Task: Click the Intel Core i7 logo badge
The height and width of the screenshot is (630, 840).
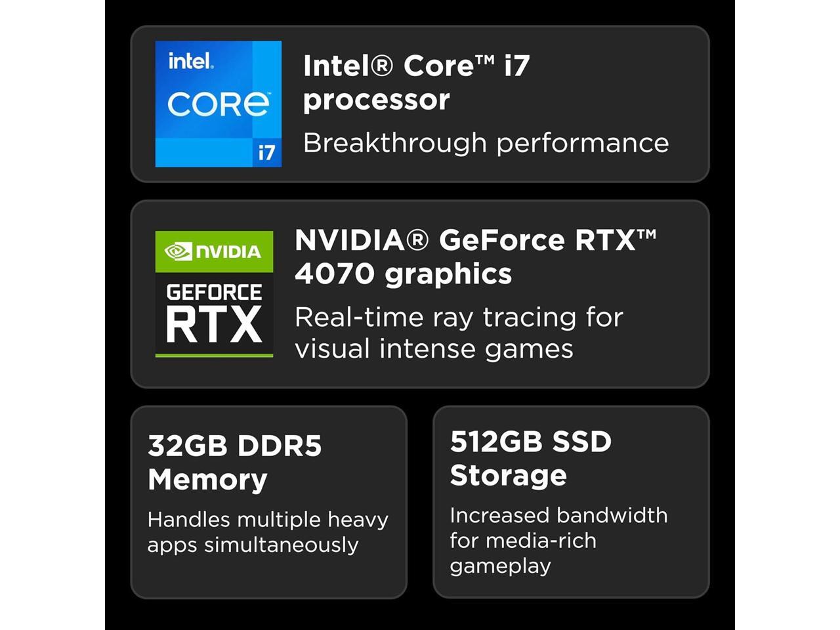Action: (x=218, y=104)
